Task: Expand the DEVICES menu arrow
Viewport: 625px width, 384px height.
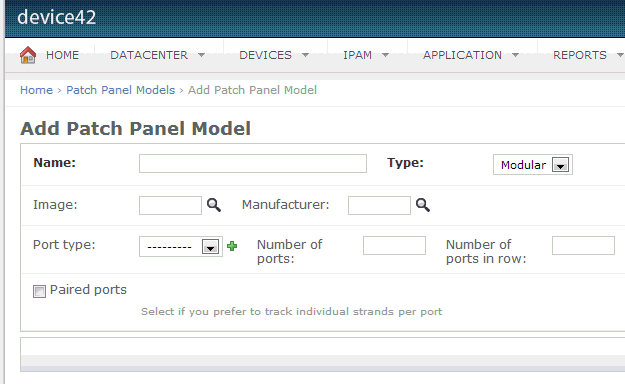Action: click(x=305, y=55)
